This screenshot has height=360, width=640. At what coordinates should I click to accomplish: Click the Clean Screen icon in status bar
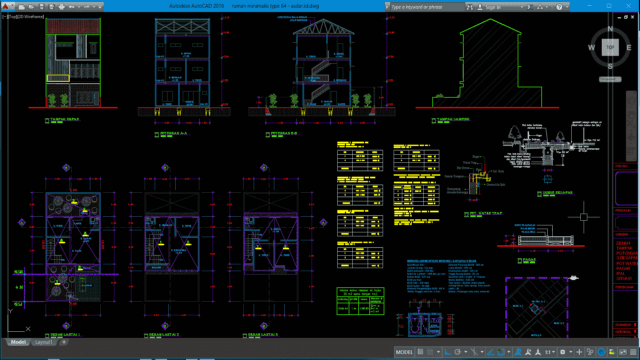622,352
